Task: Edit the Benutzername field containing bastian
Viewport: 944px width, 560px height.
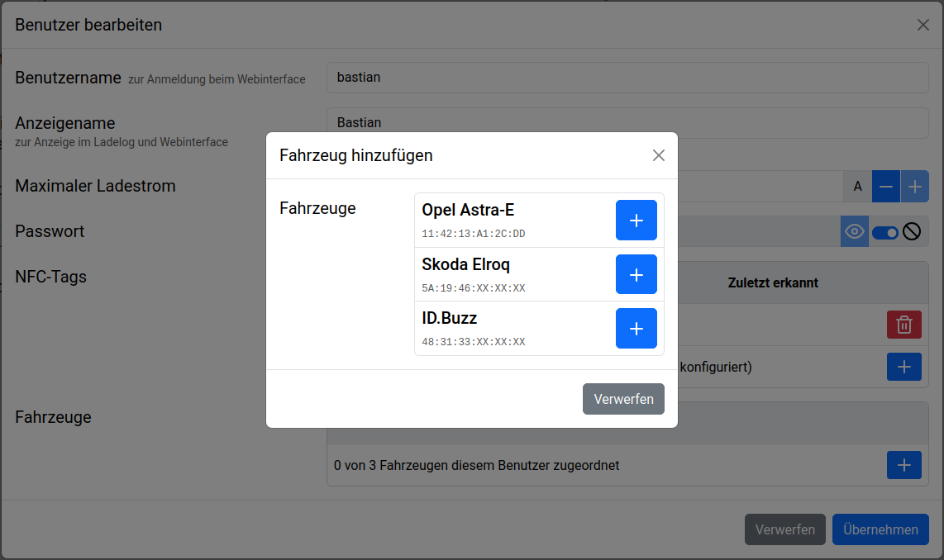Action: pyautogui.click(x=627, y=78)
